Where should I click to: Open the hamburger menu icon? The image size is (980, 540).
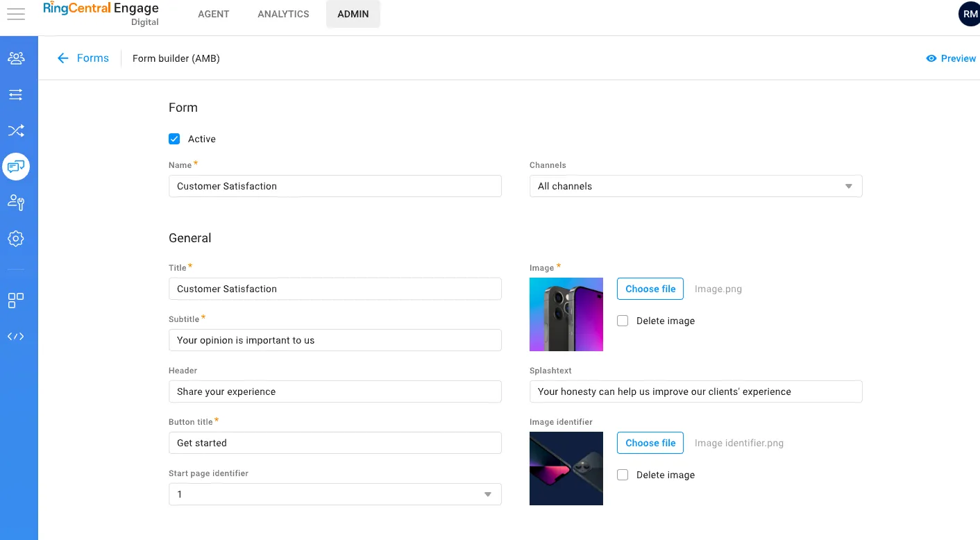(x=16, y=14)
